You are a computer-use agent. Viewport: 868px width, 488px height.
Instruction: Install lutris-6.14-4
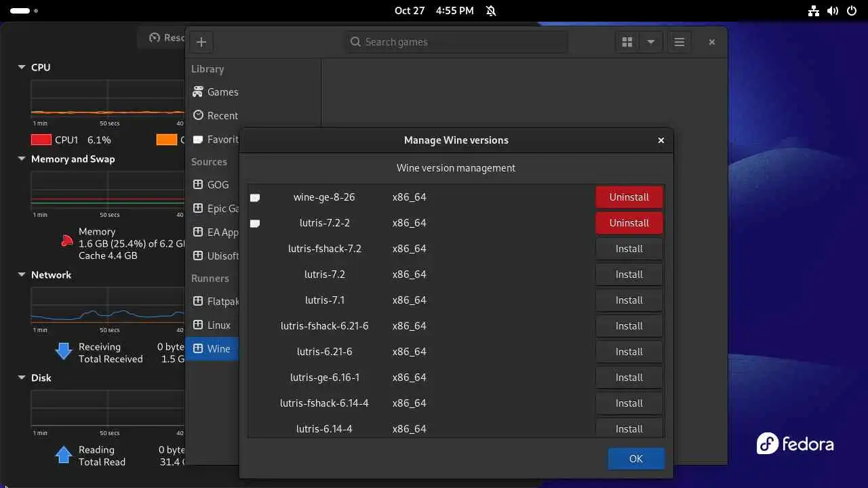click(629, 428)
